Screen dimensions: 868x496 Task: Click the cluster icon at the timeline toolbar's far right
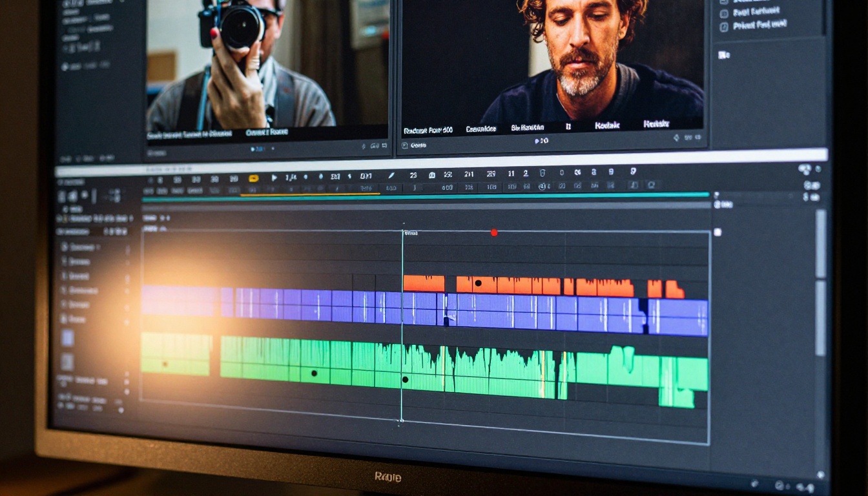(805, 170)
